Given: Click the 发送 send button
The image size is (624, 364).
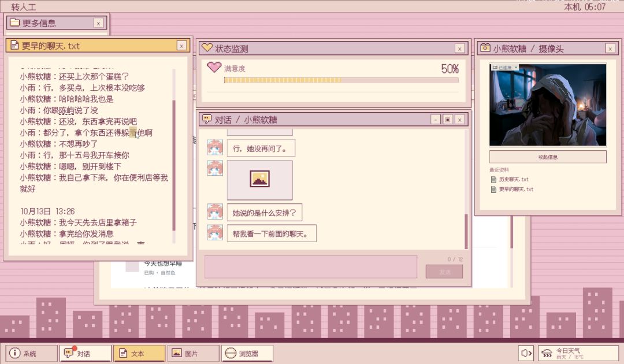Looking at the screenshot, I should [x=444, y=272].
